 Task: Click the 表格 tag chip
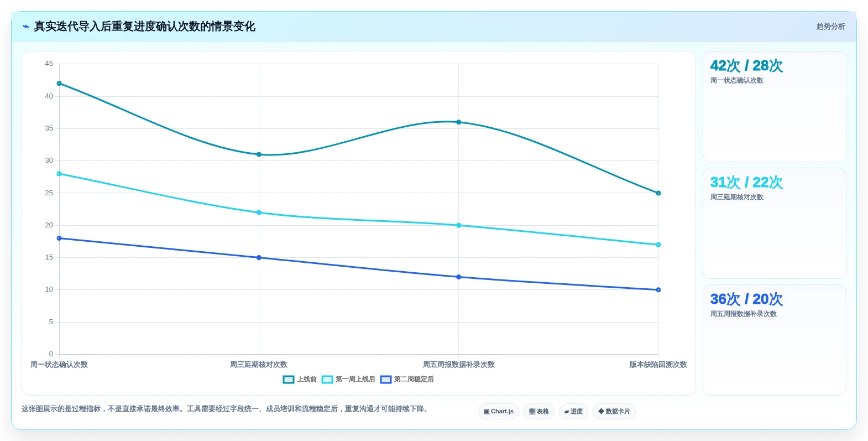(539, 412)
